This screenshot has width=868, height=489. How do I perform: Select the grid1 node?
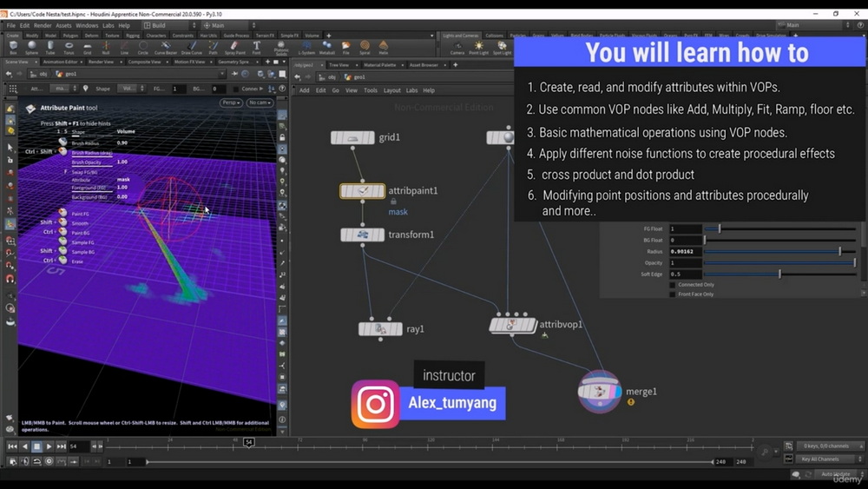[x=352, y=137]
